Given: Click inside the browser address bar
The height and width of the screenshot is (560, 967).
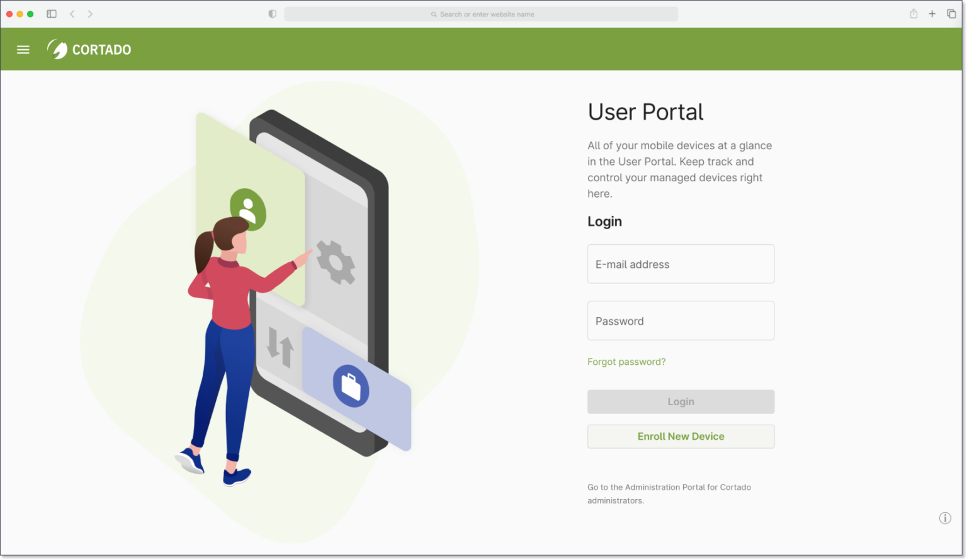Looking at the screenshot, I should pyautogui.click(x=482, y=14).
